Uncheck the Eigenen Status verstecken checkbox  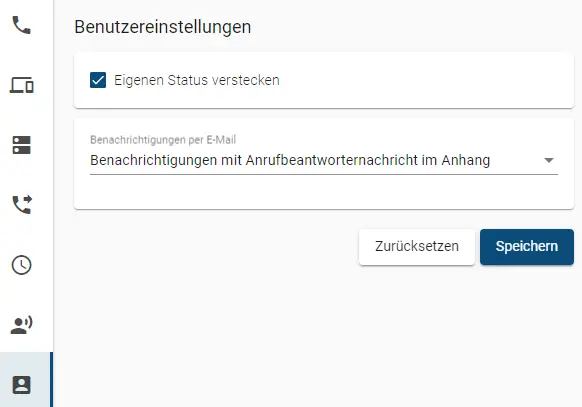(x=98, y=80)
